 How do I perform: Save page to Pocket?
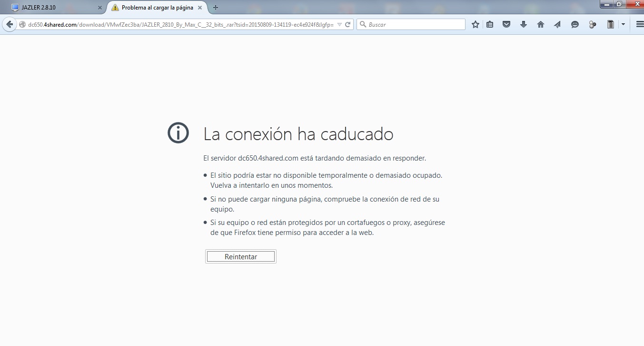pos(506,25)
